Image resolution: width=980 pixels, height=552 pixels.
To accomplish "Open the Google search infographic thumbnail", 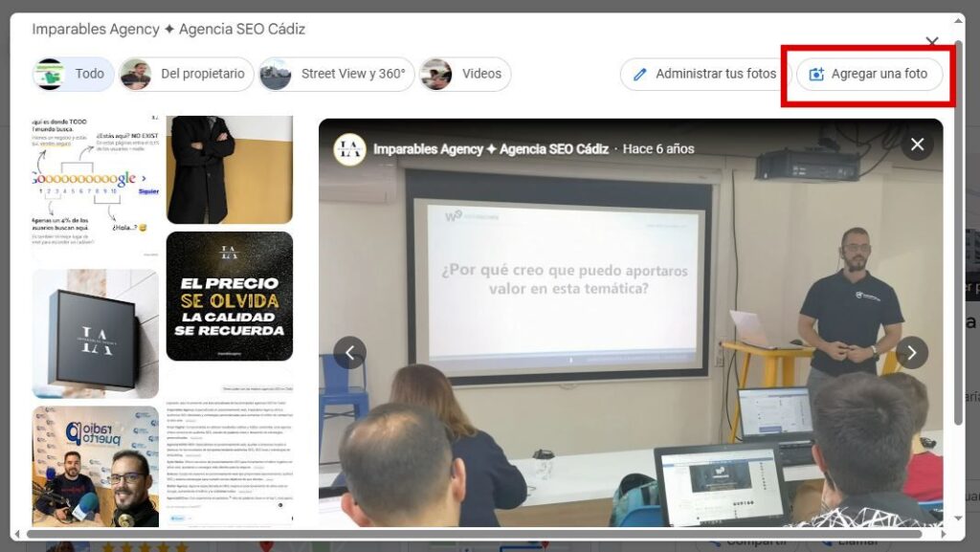I will tap(95, 187).
